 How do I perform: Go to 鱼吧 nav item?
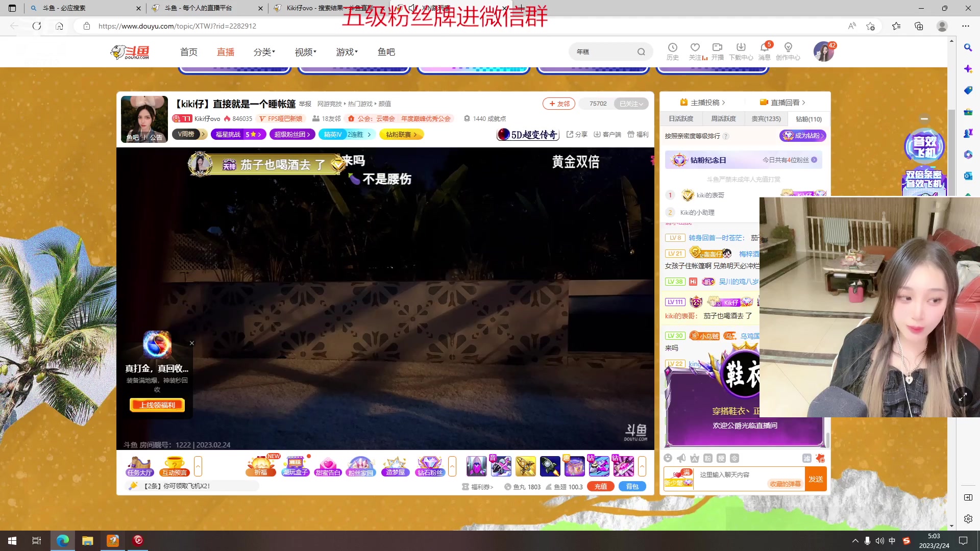tap(386, 52)
